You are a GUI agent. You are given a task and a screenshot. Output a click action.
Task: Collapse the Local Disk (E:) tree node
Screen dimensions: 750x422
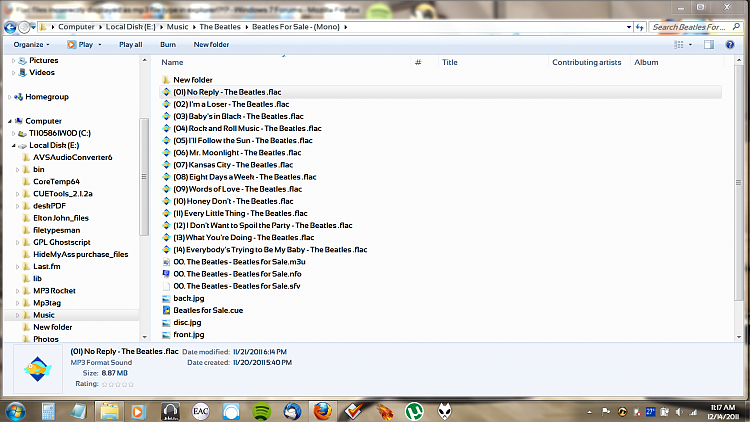(13, 145)
